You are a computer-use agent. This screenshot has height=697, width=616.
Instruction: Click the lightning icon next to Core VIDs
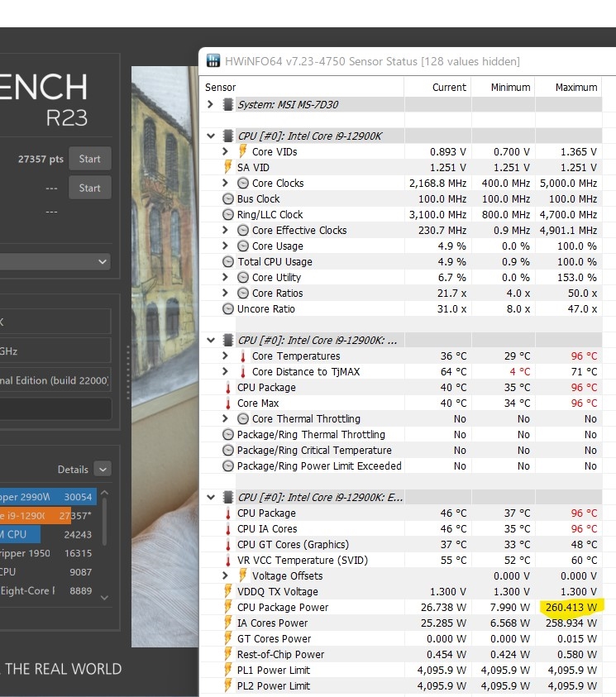(242, 151)
